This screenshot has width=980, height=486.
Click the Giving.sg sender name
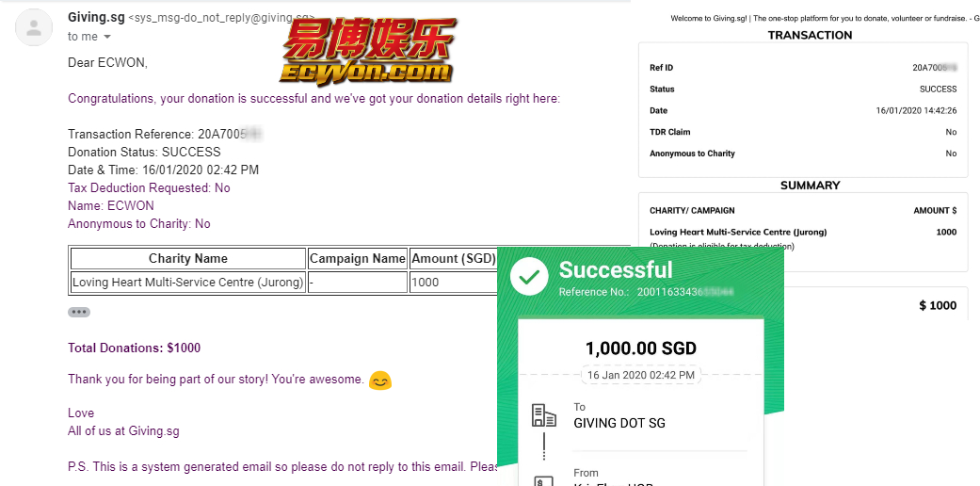(x=96, y=18)
